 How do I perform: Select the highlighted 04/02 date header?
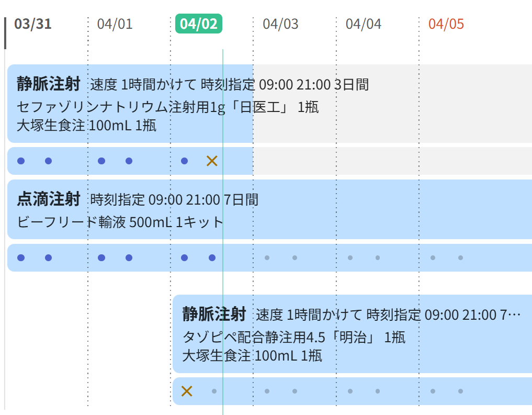199,24
